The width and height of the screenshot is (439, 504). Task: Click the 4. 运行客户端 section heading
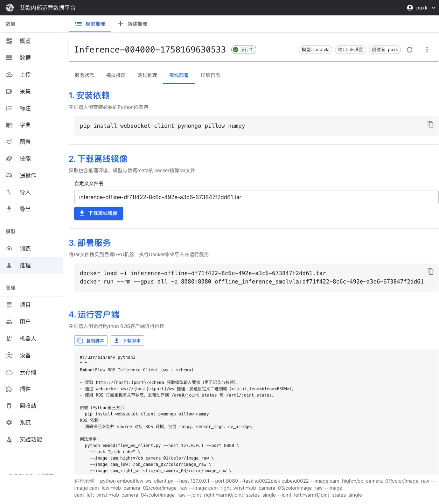click(x=94, y=315)
